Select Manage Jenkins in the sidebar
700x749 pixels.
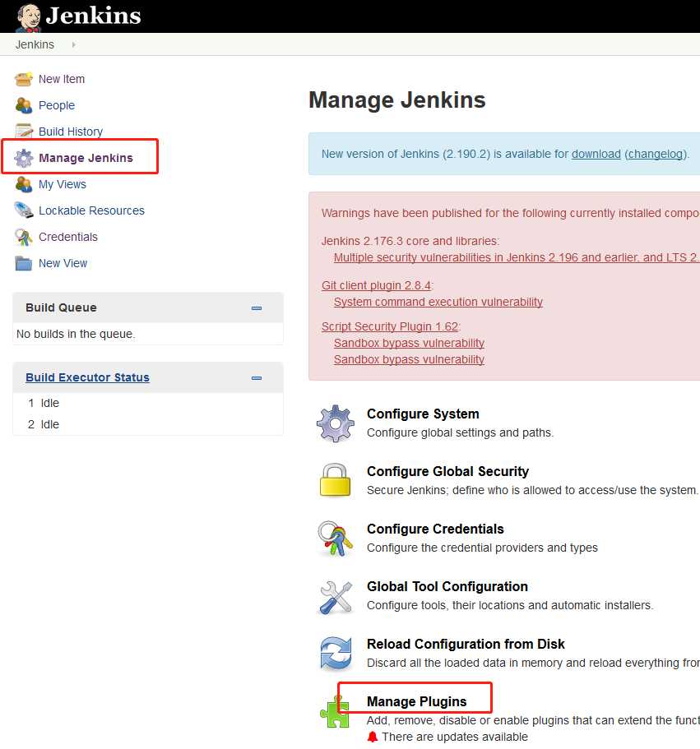pos(86,158)
